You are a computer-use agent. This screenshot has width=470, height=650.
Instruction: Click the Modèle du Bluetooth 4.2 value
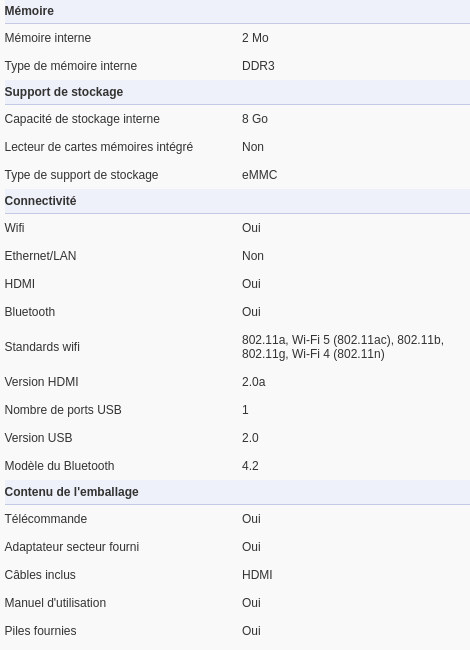(x=250, y=466)
